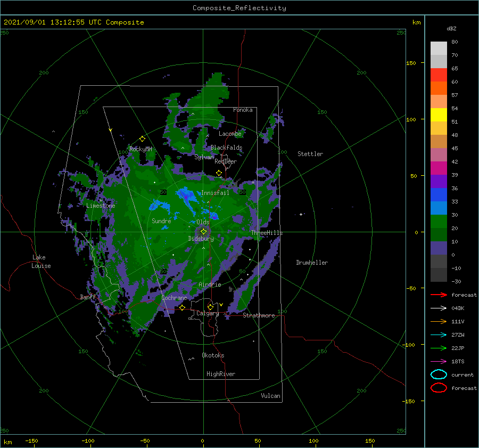Click the -150 tick label on the bottom axis
Viewport: 479px width, 448px height.
(31, 441)
